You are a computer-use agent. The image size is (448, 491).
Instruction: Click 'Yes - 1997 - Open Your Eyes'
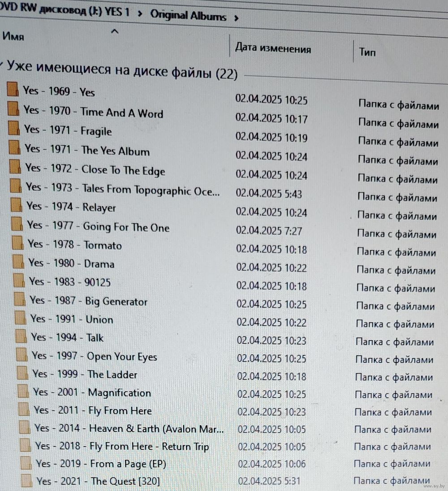[x=94, y=356]
